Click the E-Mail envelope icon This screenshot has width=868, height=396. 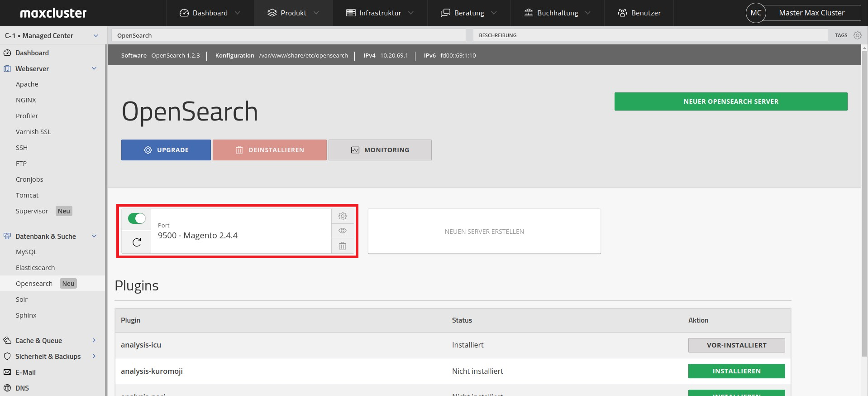pyautogui.click(x=7, y=372)
